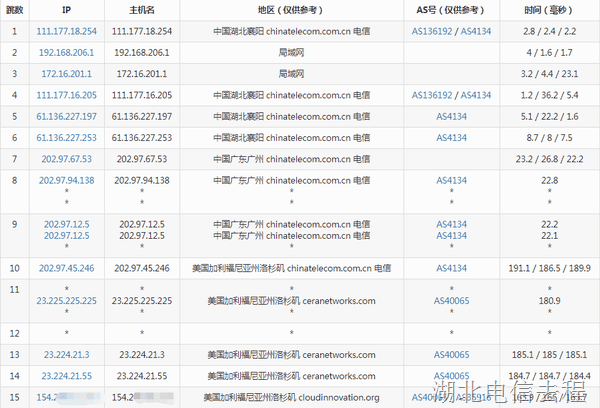
Task: Follow the IP link 111.177.16.205
Action: (67, 95)
